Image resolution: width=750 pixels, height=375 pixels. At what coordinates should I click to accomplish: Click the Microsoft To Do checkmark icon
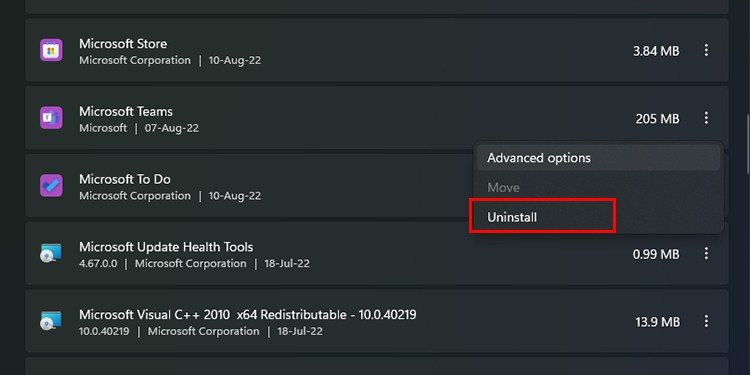point(51,186)
